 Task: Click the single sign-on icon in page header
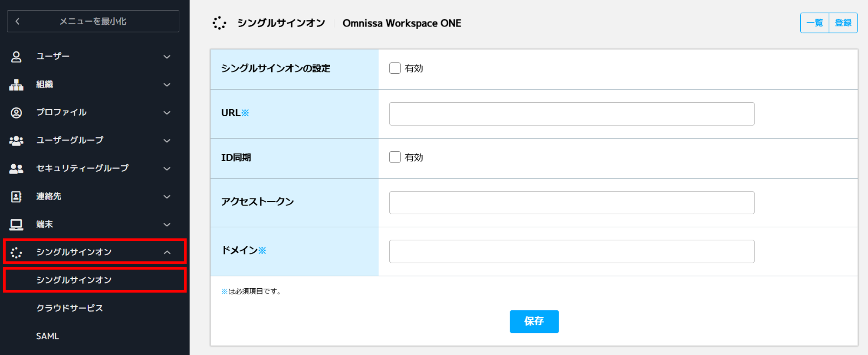(x=220, y=23)
